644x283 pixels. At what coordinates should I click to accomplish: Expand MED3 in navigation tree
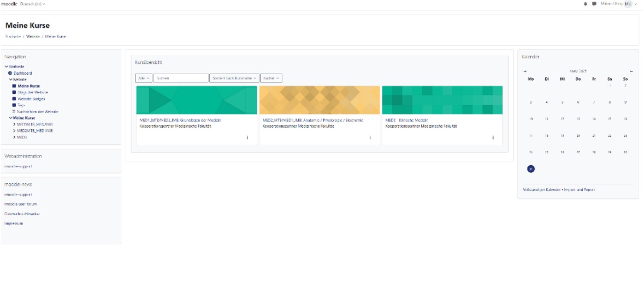(x=14, y=137)
